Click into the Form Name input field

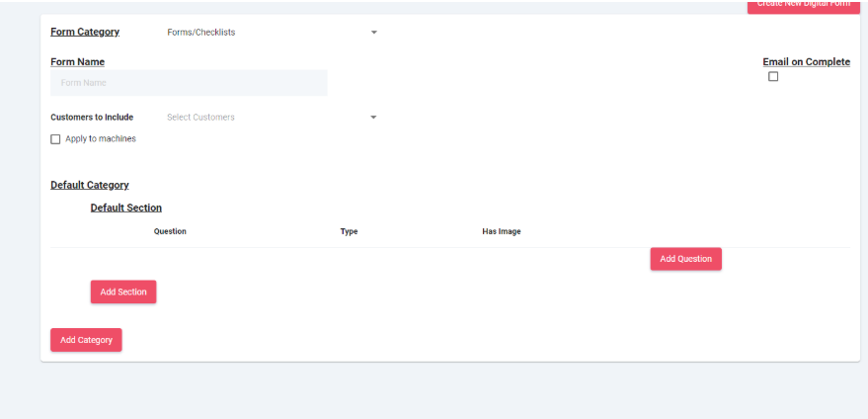(189, 83)
